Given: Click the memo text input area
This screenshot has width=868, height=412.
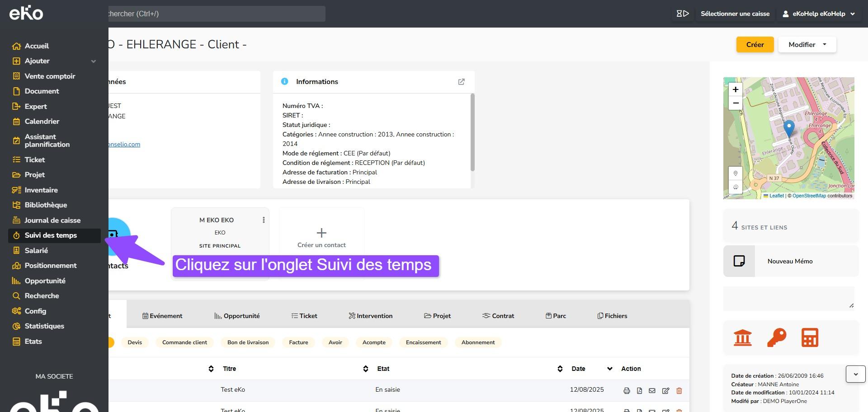Looking at the screenshot, I should pyautogui.click(x=788, y=298).
